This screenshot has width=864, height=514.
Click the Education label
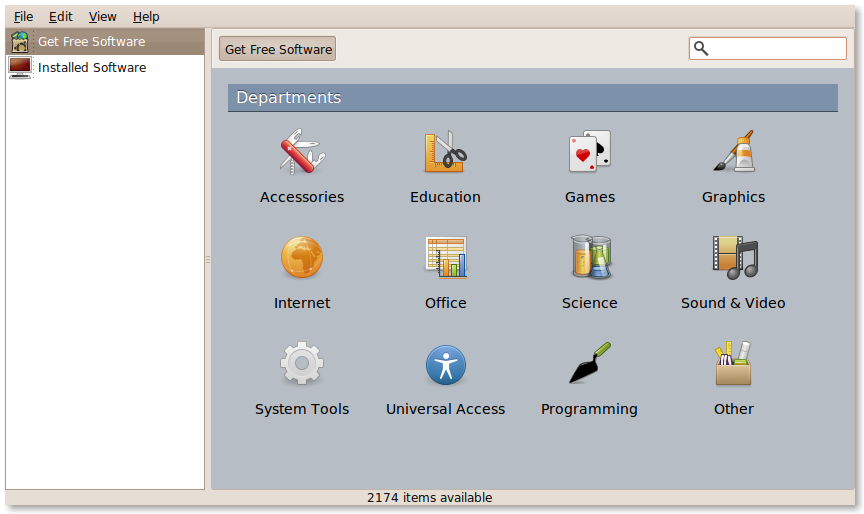tap(445, 197)
